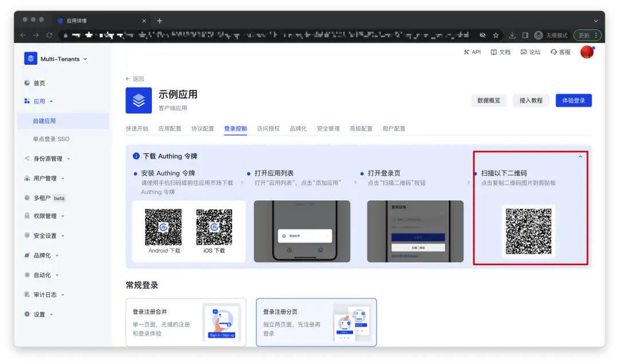The image size is (619, 364).
Task: Switch to 品牌化 tab
Action: 298,129
